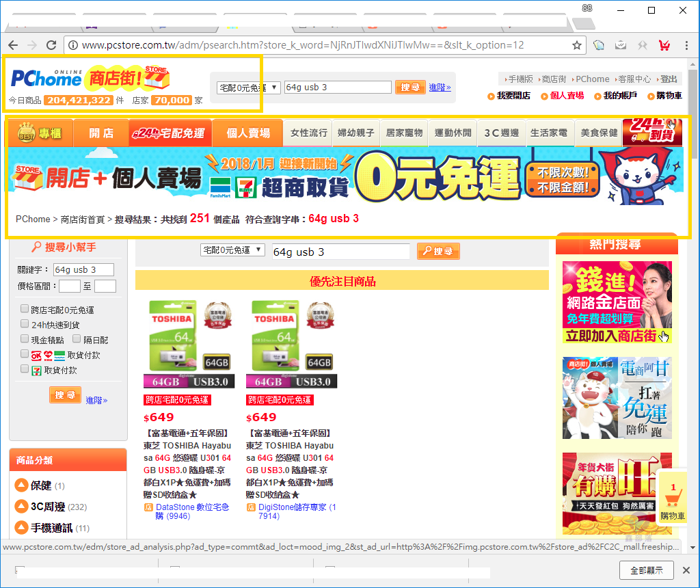Open the Chrome three-dot menu
Image resolution: width=700 pixels, height=588 pixels.
pyautogui.click(x=686, y=45)
